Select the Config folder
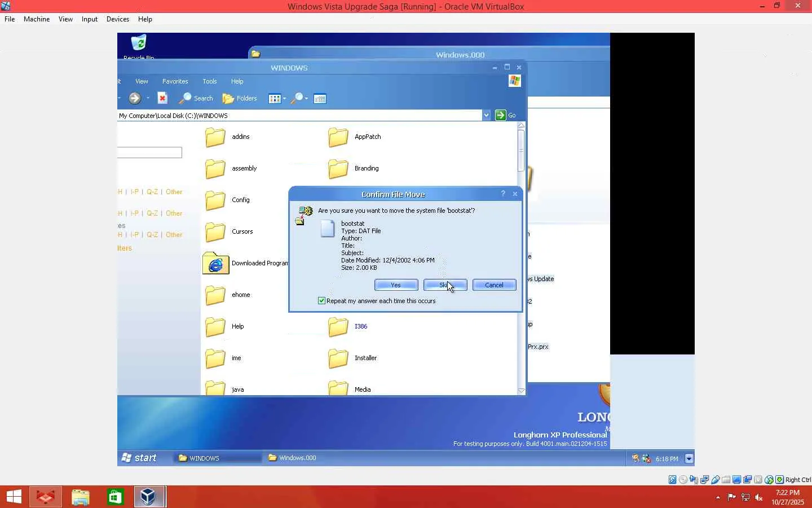 click(228, 200)
